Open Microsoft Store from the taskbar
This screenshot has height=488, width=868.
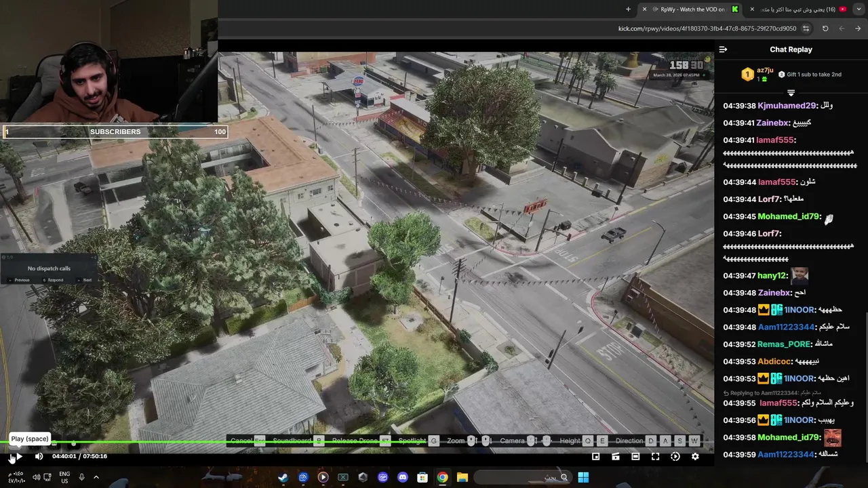(x=422, y=477)
